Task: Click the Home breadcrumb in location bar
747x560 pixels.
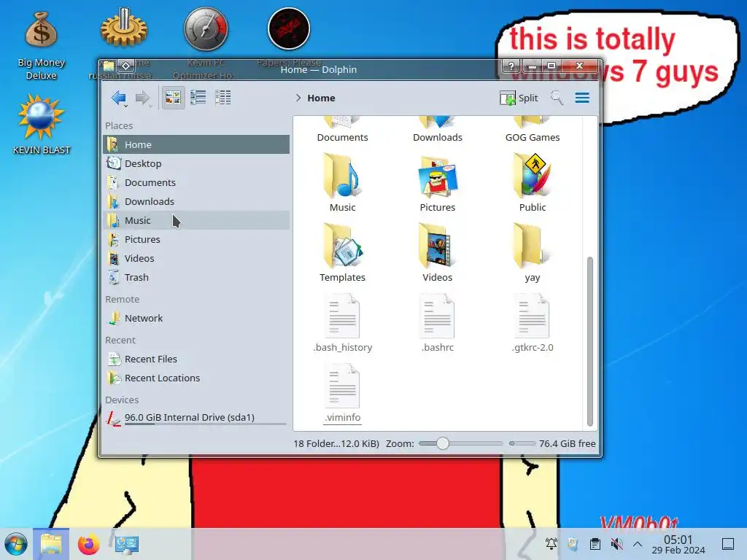Action: pyautogui.click(x=321, y=98)
